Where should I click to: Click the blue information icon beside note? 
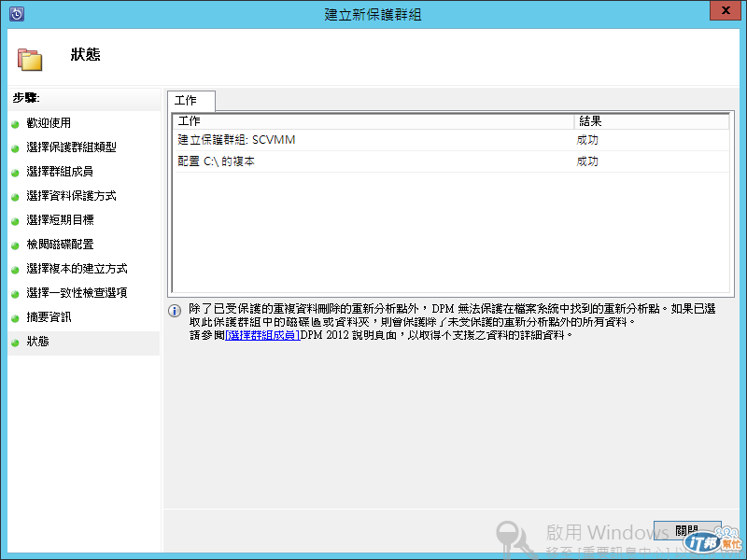[175, 311]
